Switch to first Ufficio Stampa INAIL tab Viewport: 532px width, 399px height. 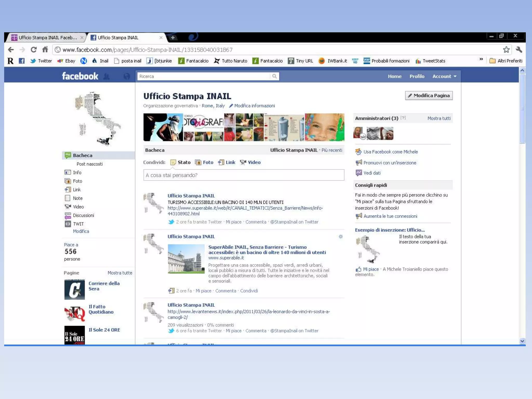(45, 38)
